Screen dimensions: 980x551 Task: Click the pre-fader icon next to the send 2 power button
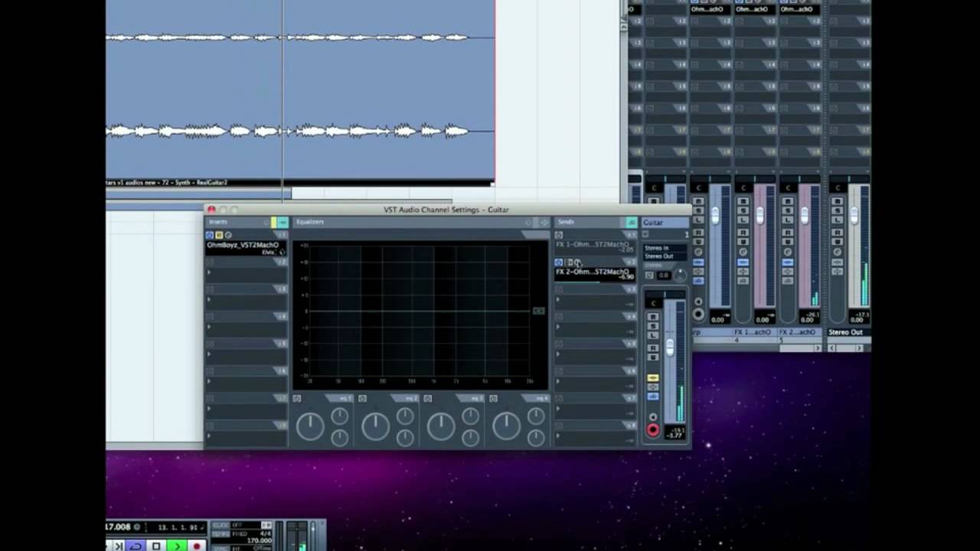(x=568, y=262)
